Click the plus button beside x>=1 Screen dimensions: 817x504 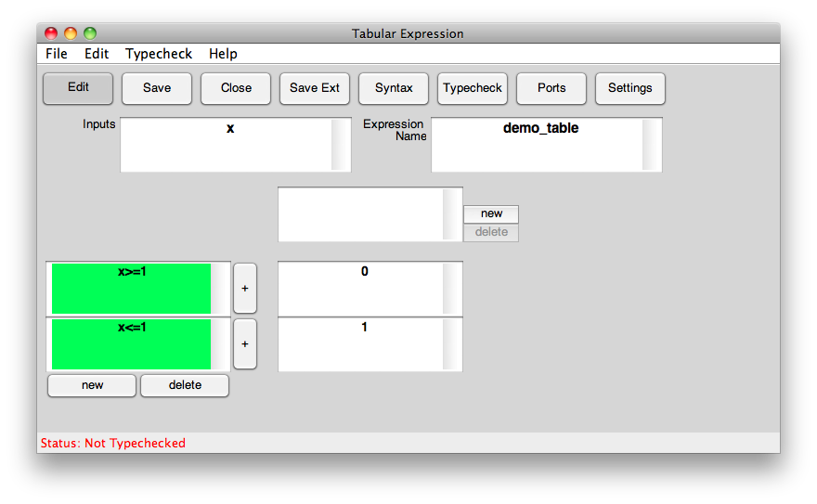pos(245,289)
